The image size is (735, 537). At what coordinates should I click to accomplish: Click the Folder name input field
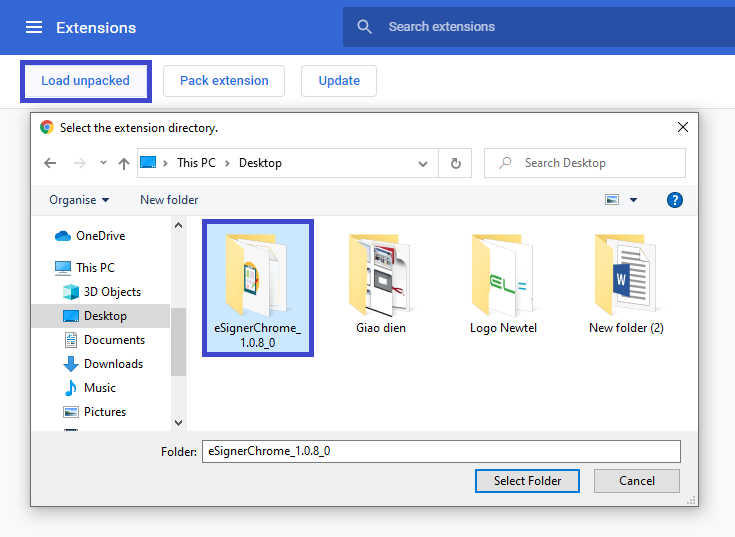440,451
